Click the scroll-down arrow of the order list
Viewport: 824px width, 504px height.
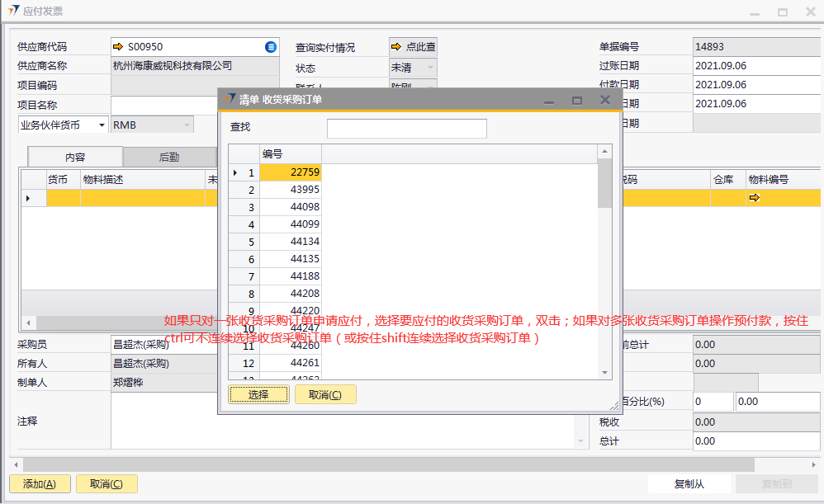(x=605, y=373)
